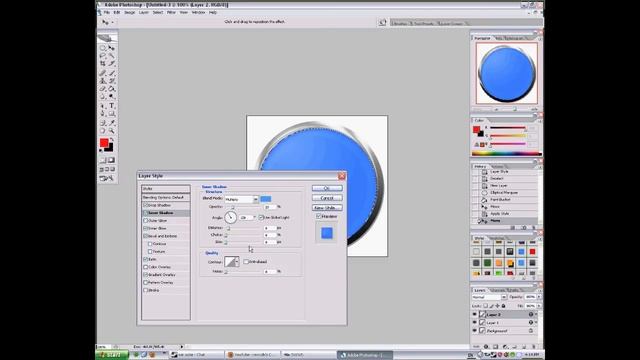Screen dimensions: 640x360
Task: Select the Zoom tool
Action: coord(111,131)
